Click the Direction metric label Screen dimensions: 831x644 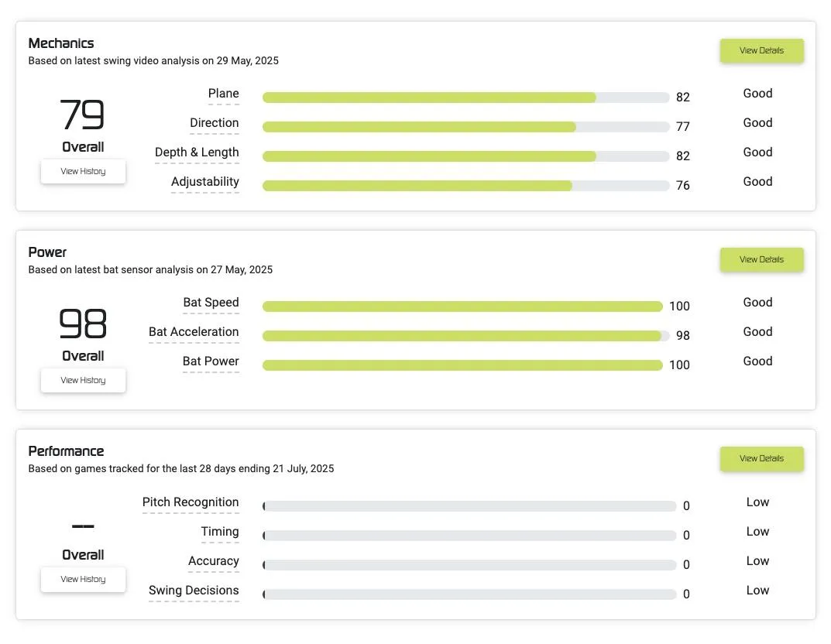(x=214, y=123)
